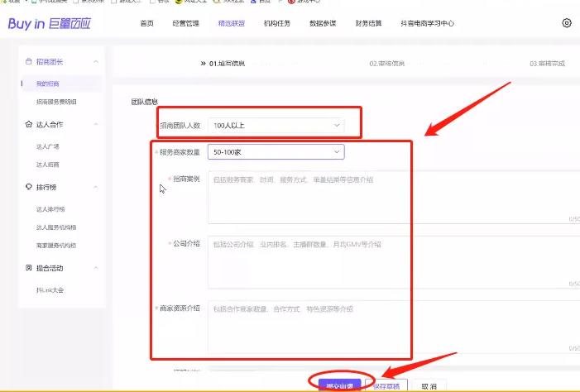Open 抖音电商学习中心 in top navigation
Image resolution: width=580 pixels, height=392 pixels.
point(426,23)
